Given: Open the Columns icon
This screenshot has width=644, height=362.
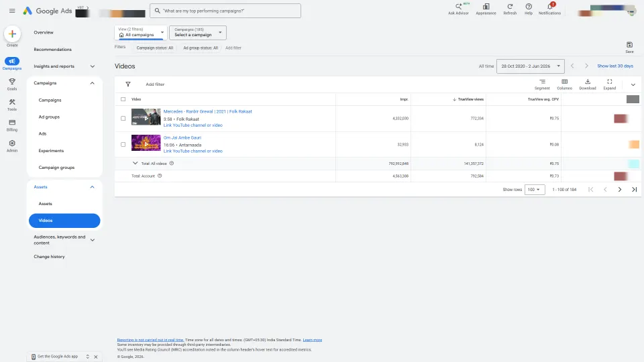Looking at the screenshot, I should [564, 82].
